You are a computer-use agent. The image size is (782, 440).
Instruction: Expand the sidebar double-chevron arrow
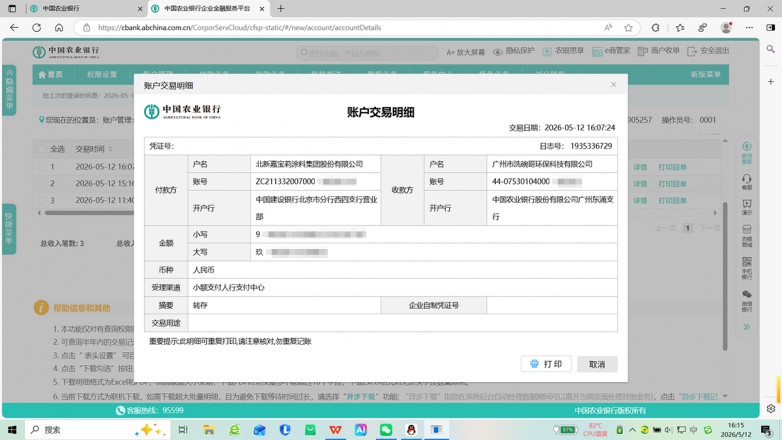pyautogui.click(x=747, y=327)
